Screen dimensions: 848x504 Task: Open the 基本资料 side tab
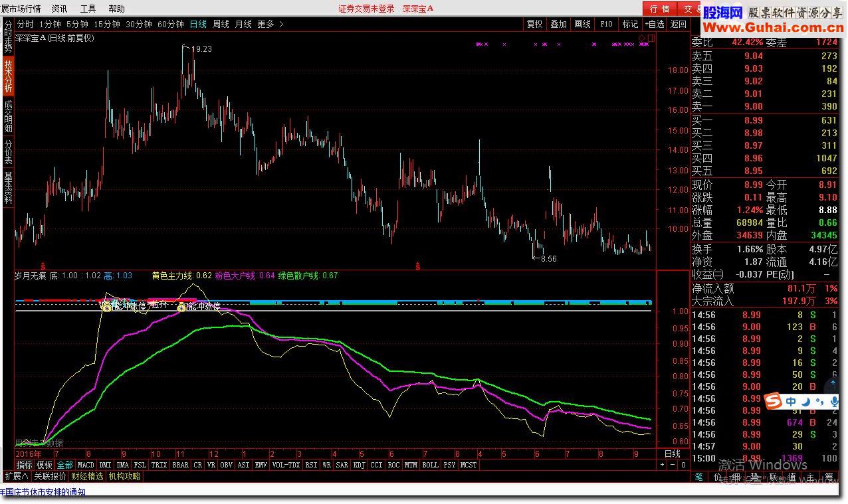coord(8,187)
